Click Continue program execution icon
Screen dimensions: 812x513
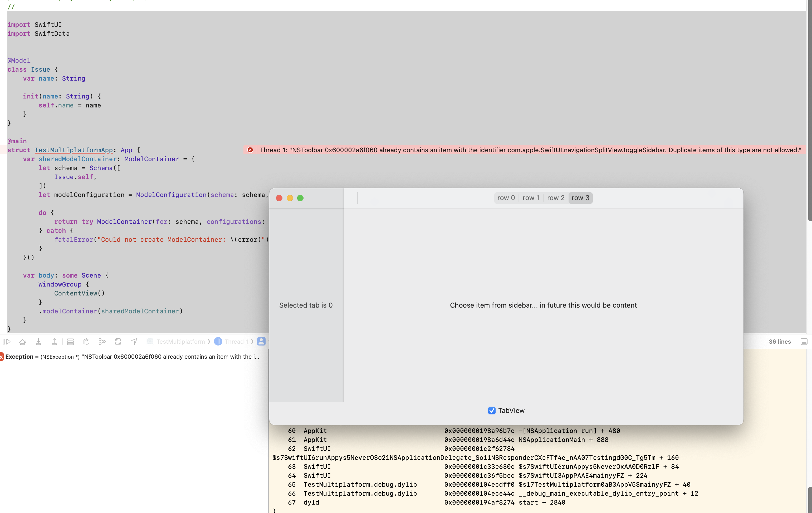pos(7,342)
